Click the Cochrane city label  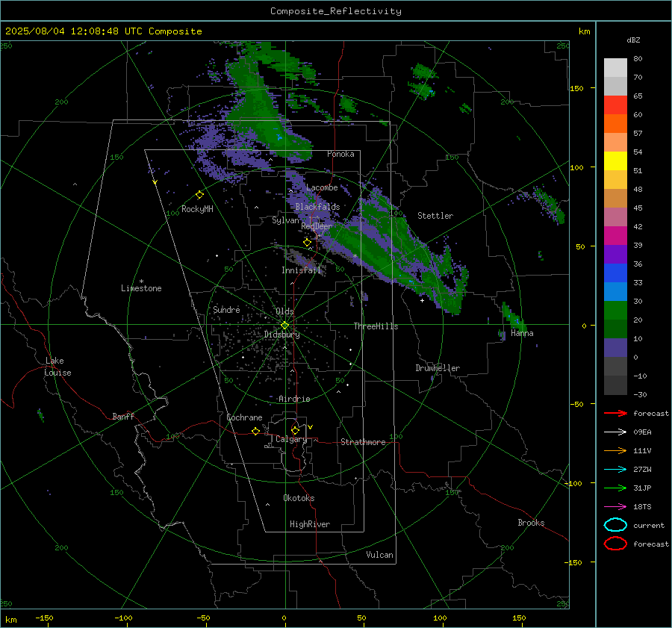[x=244, y=417]
